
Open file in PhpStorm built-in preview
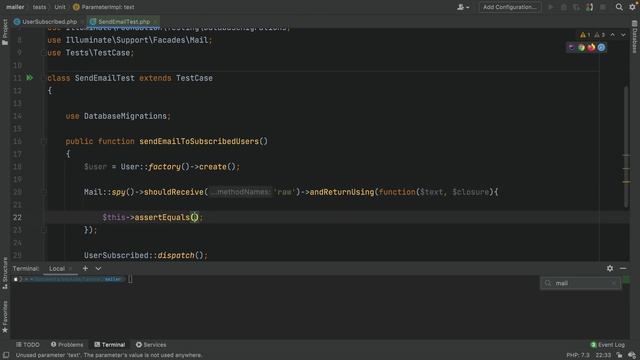click(571, 47)
